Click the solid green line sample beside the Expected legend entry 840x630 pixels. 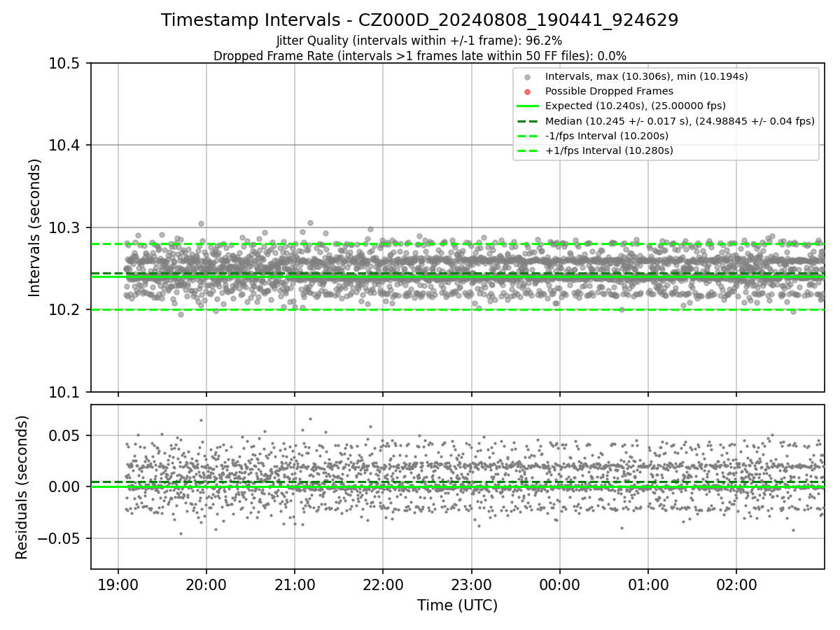pos(528,106)
